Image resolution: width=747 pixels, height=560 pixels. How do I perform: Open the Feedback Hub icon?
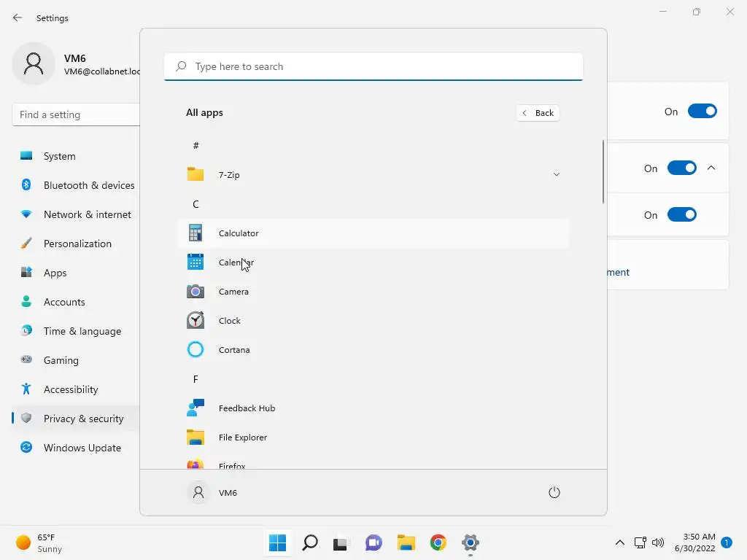196,408
